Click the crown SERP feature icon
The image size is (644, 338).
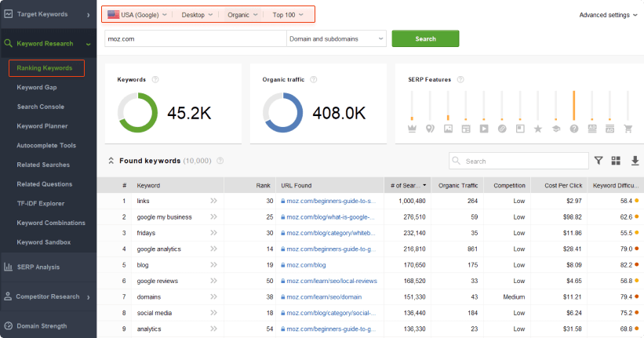pyautogui.click(x=412, y=129)
